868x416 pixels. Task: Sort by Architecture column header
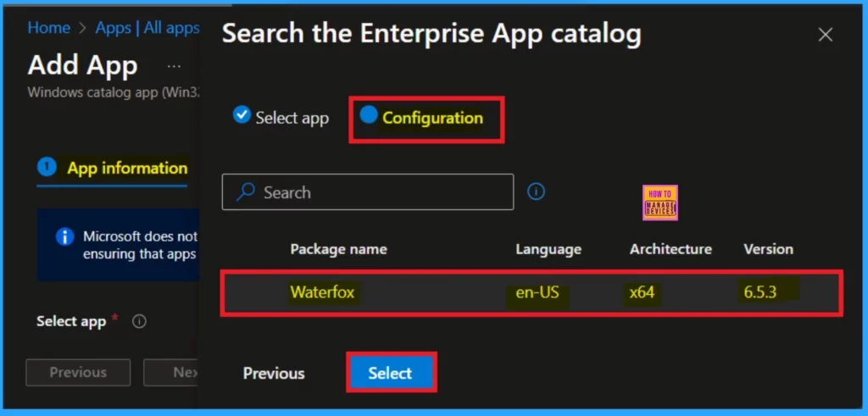click(x=670, y=249)
